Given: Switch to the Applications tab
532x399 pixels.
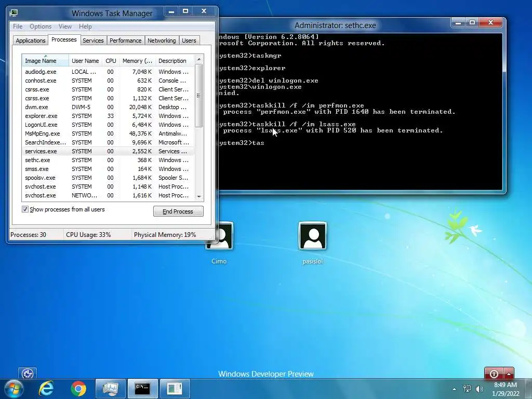Looking at the screenshot, I should [31, 41].
